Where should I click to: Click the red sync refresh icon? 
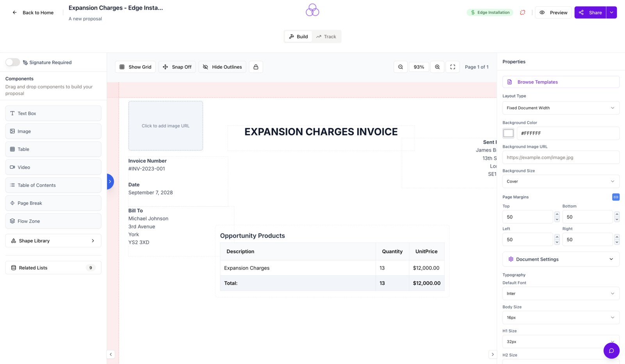tap(522, 12)
